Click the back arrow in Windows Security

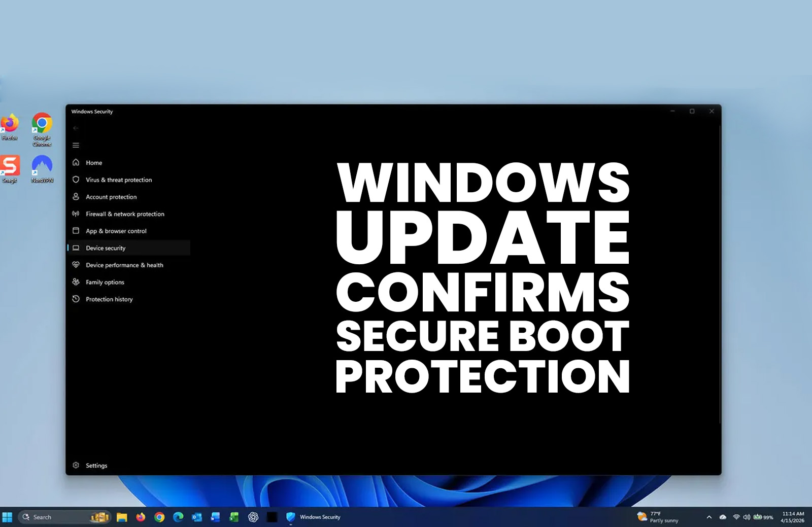[76, 128]
